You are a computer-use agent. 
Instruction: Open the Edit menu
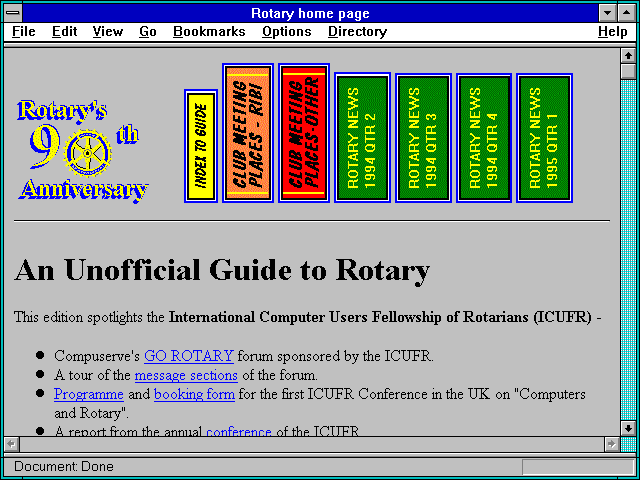pos(64,32)
